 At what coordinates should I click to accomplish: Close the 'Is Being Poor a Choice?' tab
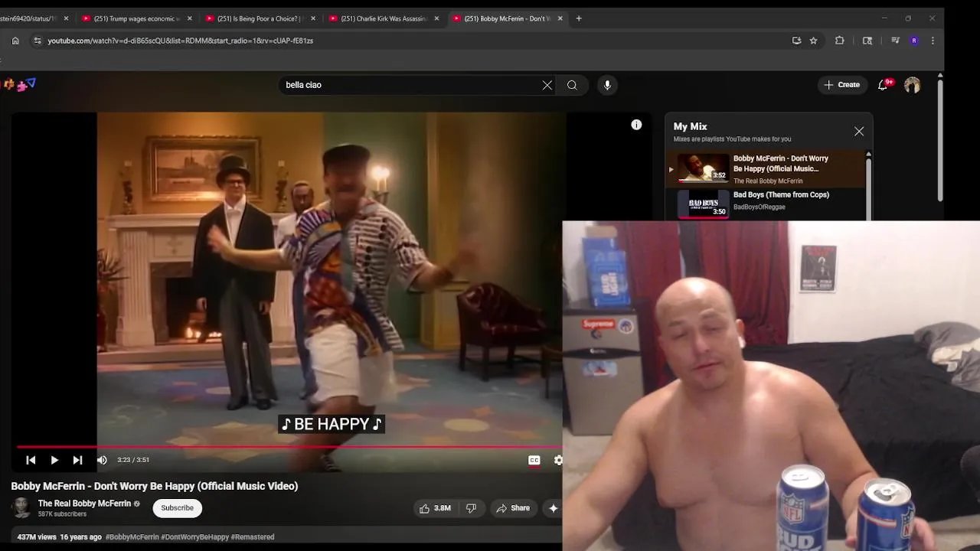pos(313,18)
